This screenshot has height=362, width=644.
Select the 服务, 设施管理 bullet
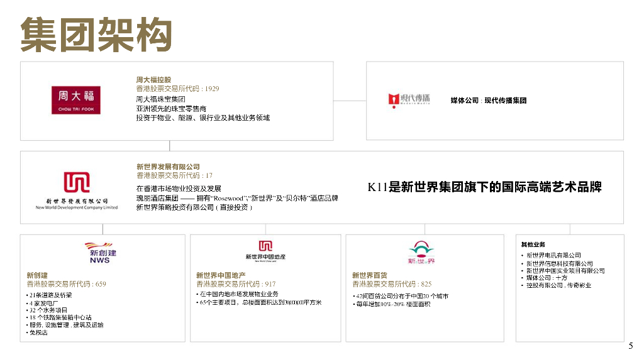pos(65,325)
